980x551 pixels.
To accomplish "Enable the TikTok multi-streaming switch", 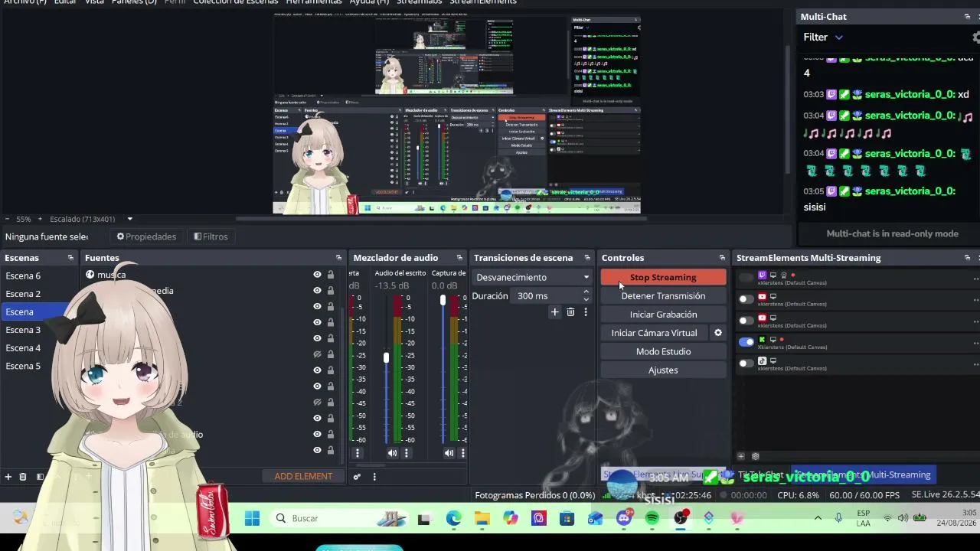I will pos(746,364).
